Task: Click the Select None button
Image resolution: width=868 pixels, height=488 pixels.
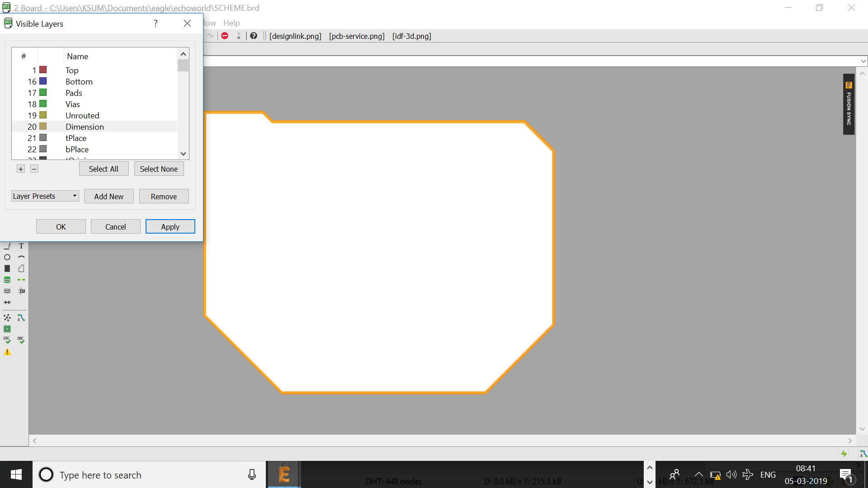Action: click(159, 169)
